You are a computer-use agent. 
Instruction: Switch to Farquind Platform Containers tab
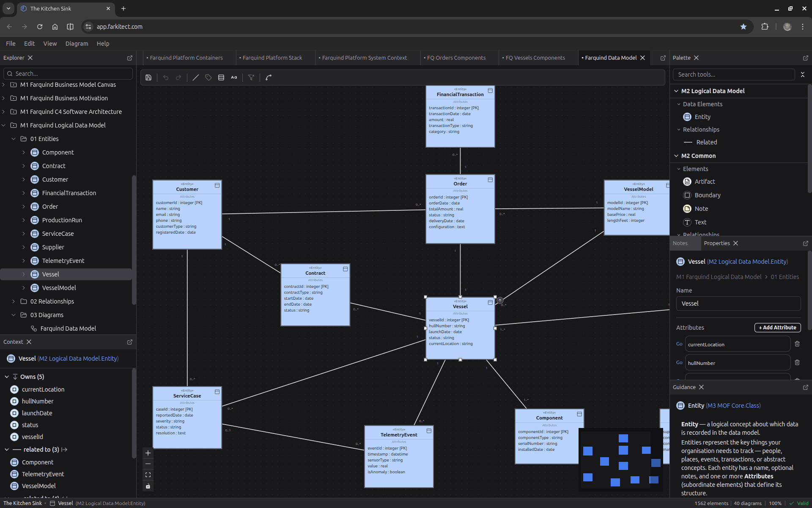186,58
